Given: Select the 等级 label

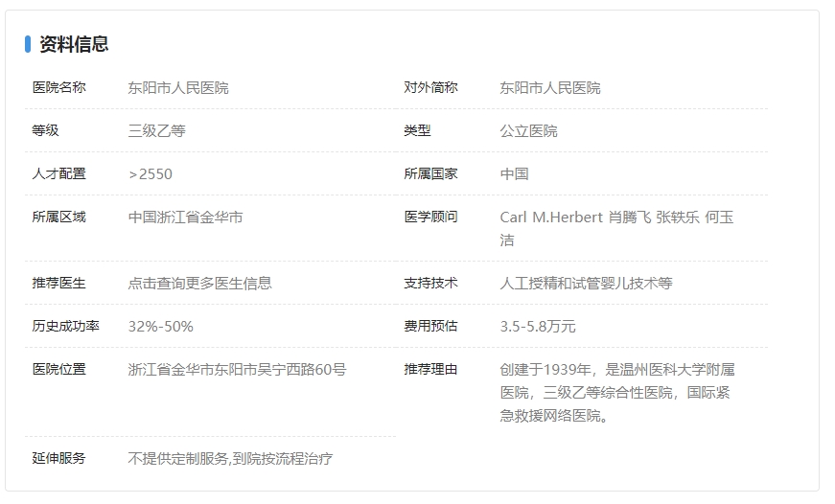Looking at the screenshot, I should (45, 130).
